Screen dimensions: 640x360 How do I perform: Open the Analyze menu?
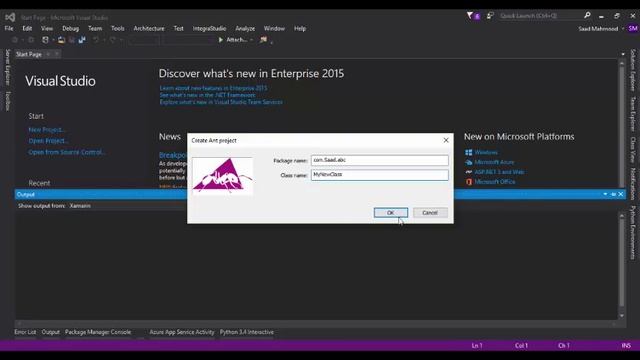(245, 28)
